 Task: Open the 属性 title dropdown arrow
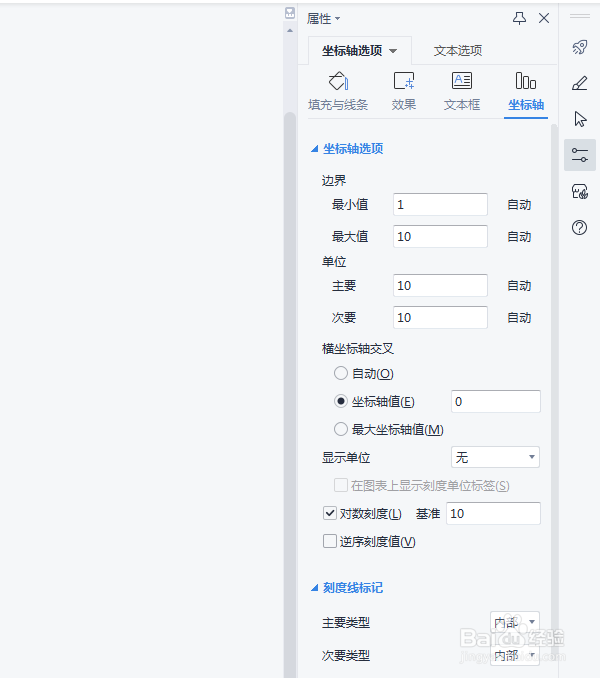[338, 19]
